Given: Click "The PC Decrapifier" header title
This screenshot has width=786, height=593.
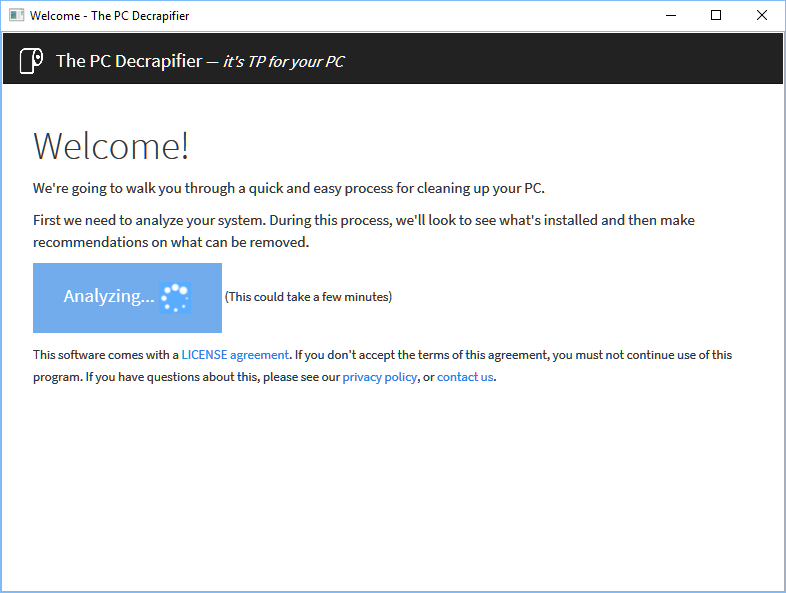Looking at the screenshot, I should pyautogui.click(x=128, y=61).
